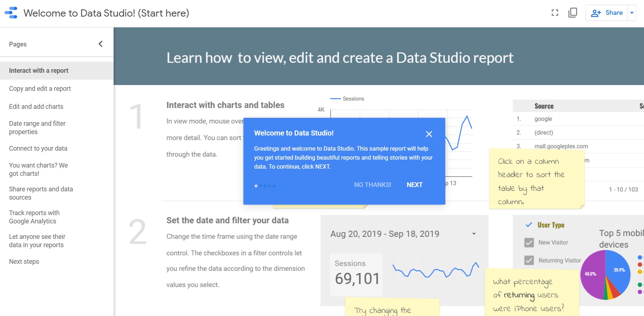Toggle the User Type filter checkmark

(529, 225)
